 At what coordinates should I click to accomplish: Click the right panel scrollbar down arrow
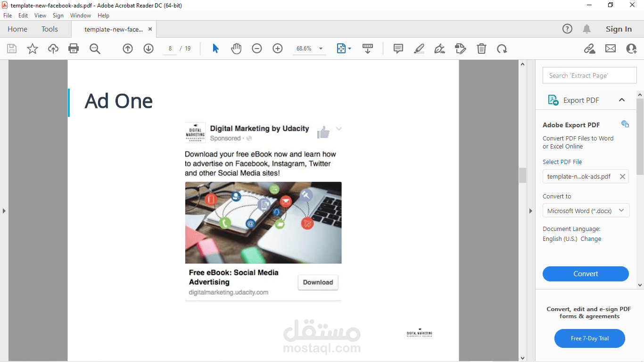click(x=640, y=285)
